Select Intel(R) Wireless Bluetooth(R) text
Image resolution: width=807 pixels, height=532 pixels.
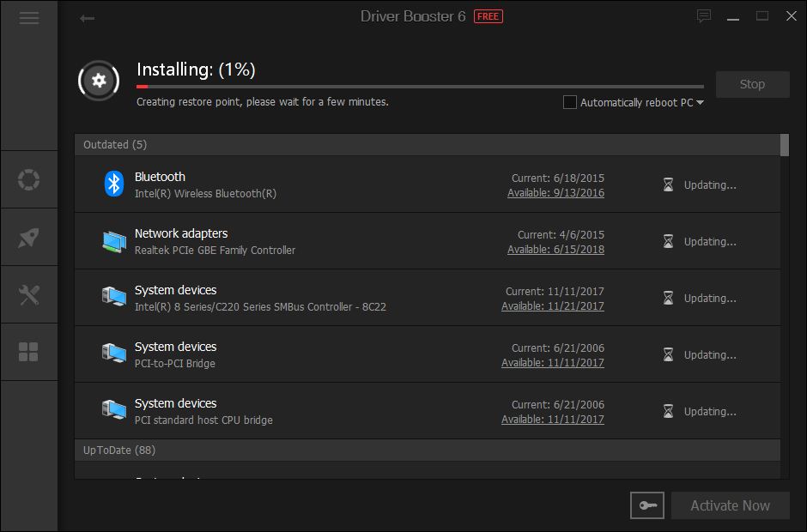[205, 193]
